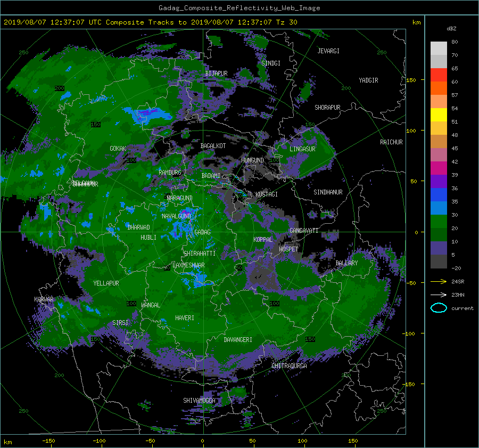Select the dark gray -20 dBZ swatch
The height and width of the screenshot is (448, 479).
tap(439, 262)
